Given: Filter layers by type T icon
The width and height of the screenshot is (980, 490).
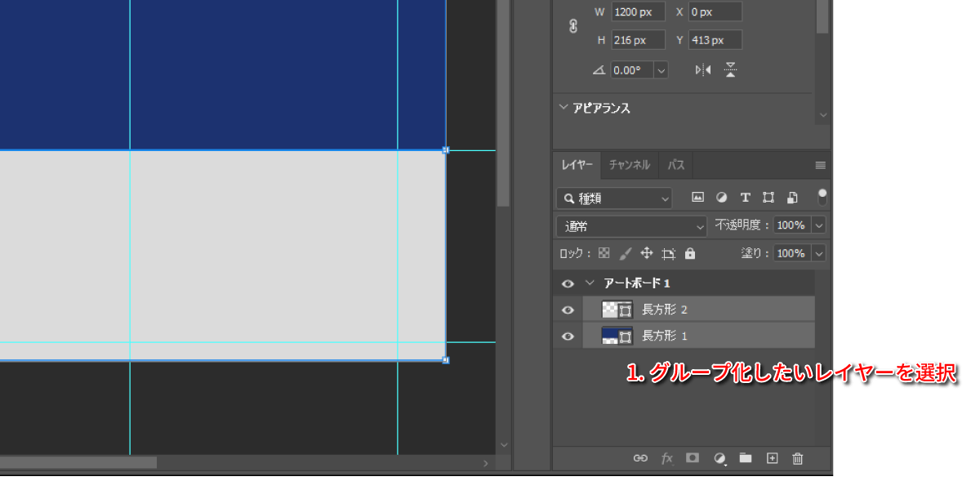Looking at the screenshot, I should (x=745, y=198).
